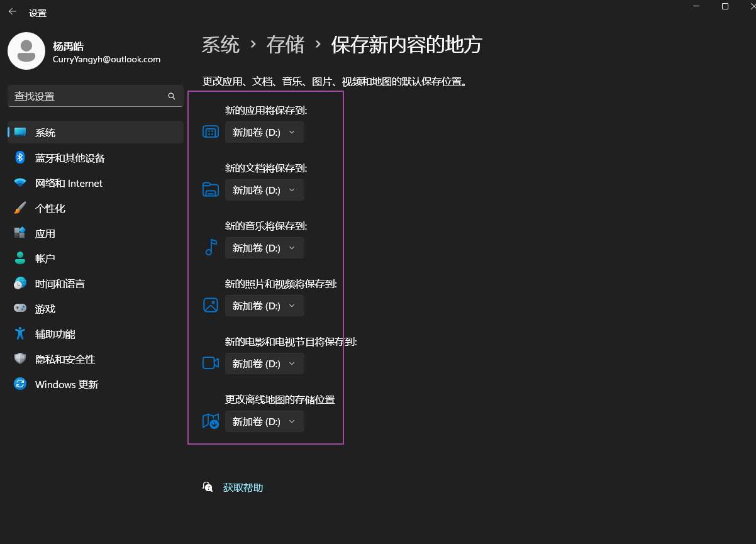The width and height of the screenshot is (756, 544).
Task: Open 蓝牙和其他设备 settings
Action: (x=96, y=158)
